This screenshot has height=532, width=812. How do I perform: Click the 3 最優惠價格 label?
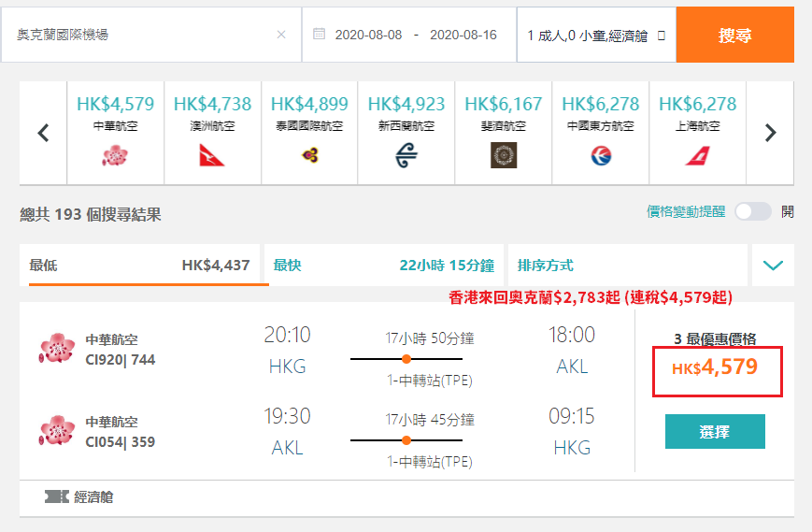[x=715, y=338]
